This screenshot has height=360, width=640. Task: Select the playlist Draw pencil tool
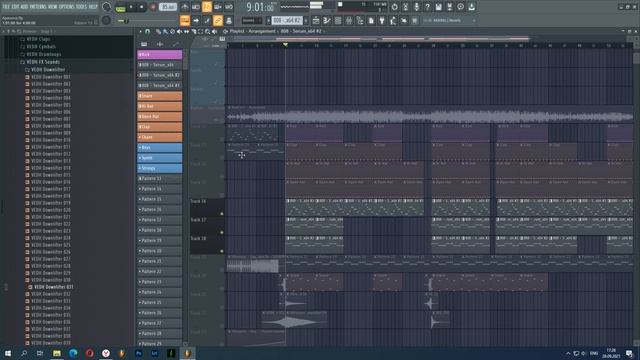click(x=159, y=31)
